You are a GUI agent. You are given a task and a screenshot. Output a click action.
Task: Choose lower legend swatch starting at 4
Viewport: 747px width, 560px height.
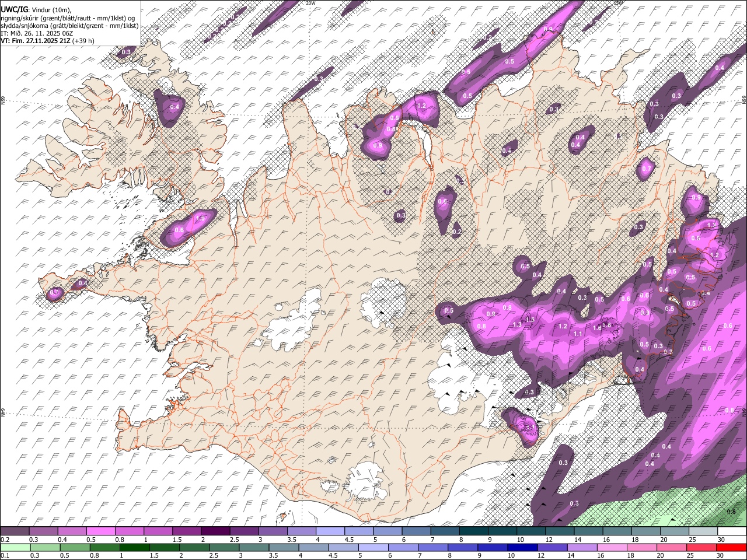point(313,547)
